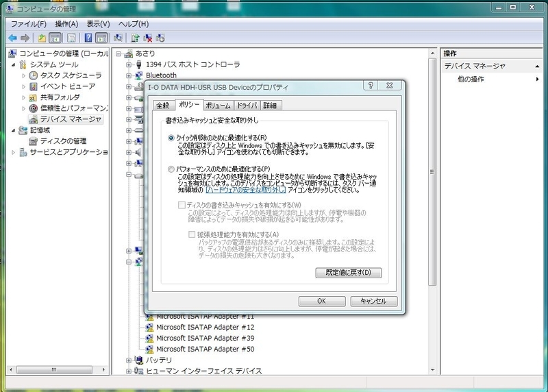Switch to the 全般 tab
Image resolution: width=548 pixels, height=392 pixels.
163,106
